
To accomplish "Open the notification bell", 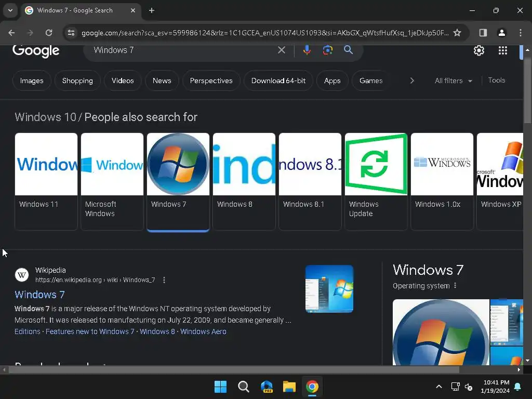I will point(518,387).
